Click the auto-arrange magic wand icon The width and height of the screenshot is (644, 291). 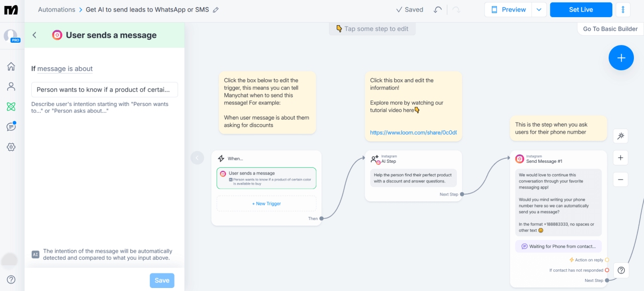coord(620,136)
